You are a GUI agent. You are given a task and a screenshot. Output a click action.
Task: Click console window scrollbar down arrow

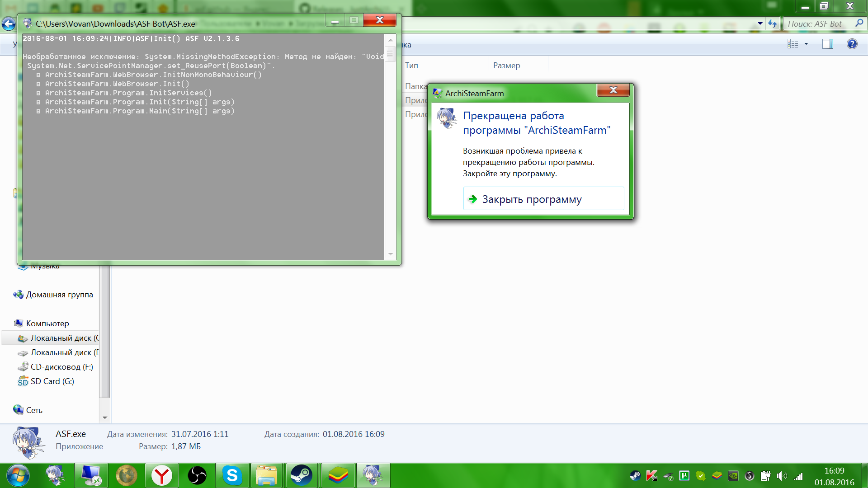point(391,254)
